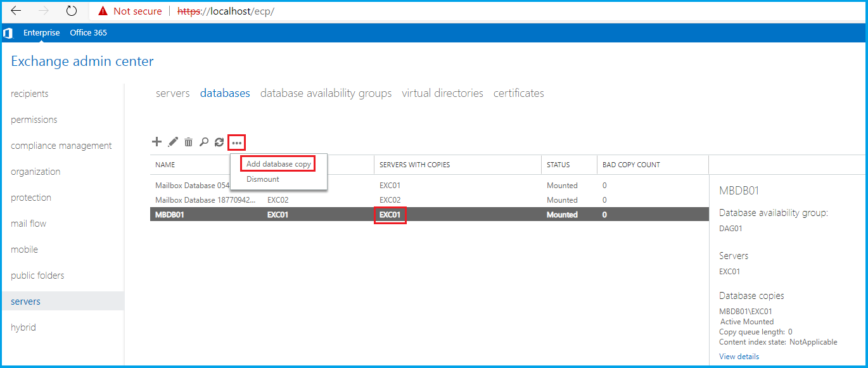Open recipients in the left sidebar
Image resolution: width=868 pixels, height=368 pixels.
(x=30, y=94)
